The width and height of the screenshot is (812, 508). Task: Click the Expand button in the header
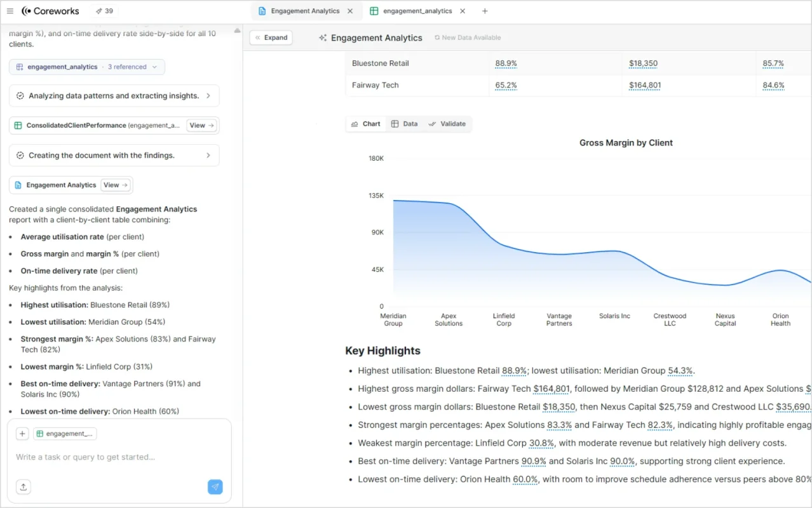pyautogui.click(x=271, y=37)
